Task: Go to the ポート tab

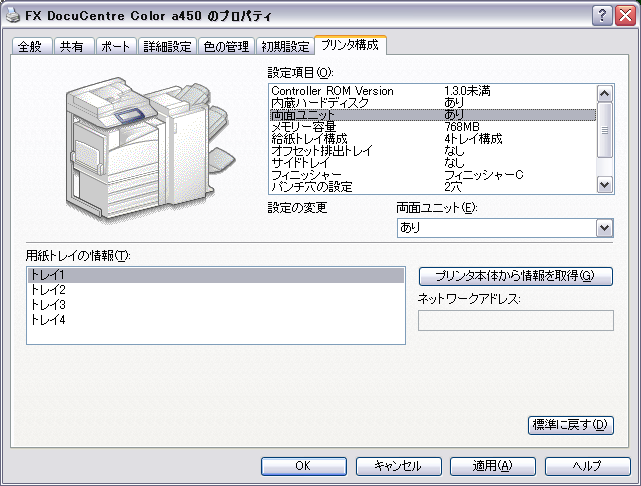Action: [x=114, y=46]
